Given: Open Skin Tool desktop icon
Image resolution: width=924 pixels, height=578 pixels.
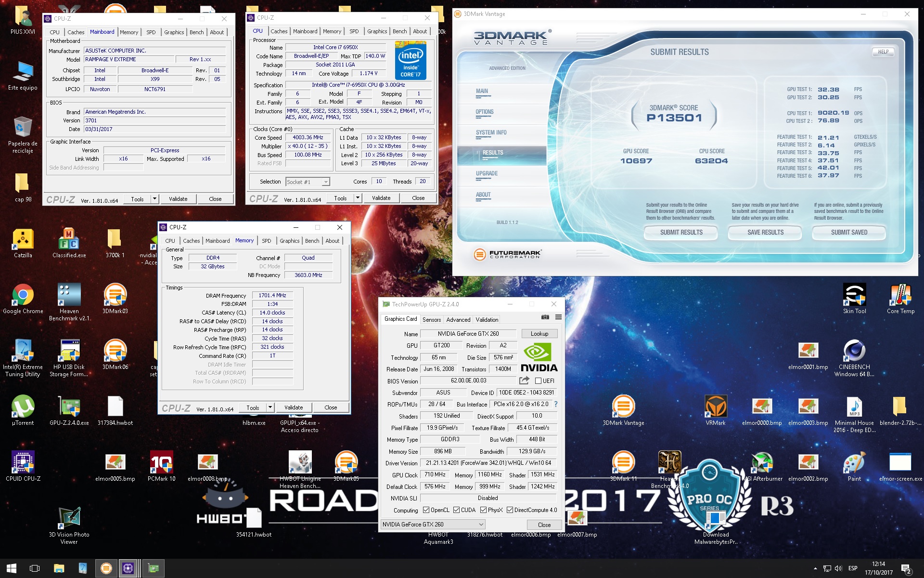Looking at the screenshot, I should 854,299.
